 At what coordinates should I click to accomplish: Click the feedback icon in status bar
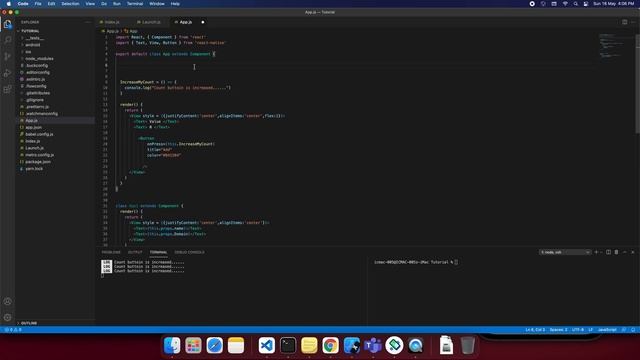(x=624, y=330)
